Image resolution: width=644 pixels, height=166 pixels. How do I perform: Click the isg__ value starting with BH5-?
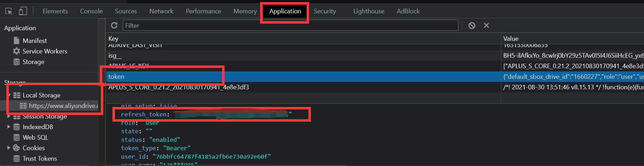point(572,56)
